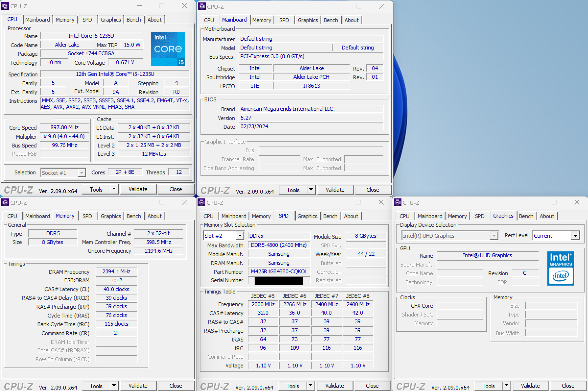Open Tools dropdown arrow in Graphics window
The height and width of the screenshot is (391, 588).
click(x=506, y=386)
